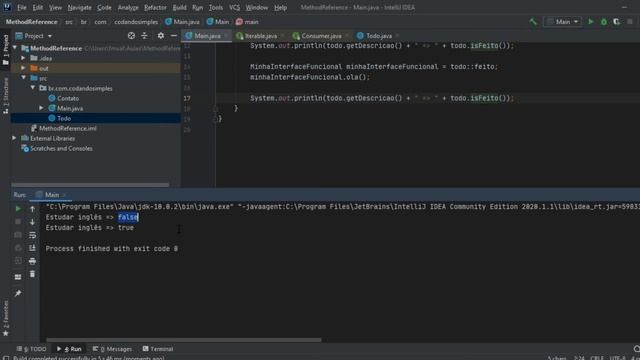Switch to the Consumer.java editor tab

[321, 36]
